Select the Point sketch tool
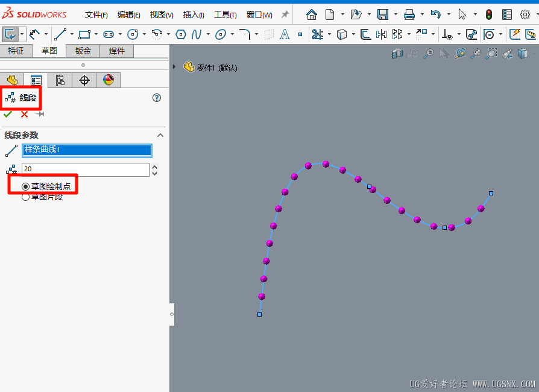The image size is (539, 392). [x=300, y=34]
